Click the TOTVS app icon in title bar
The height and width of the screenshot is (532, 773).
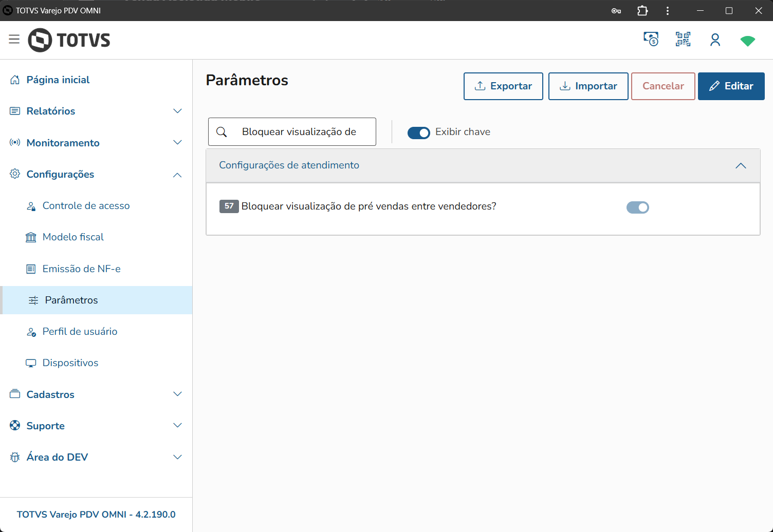(8, 10)
